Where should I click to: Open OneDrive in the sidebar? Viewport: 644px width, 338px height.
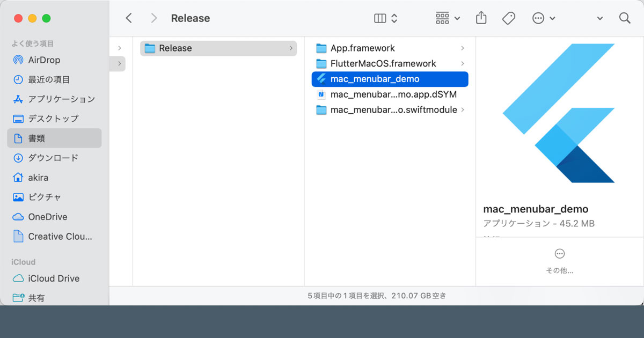(x=54, y=217)
